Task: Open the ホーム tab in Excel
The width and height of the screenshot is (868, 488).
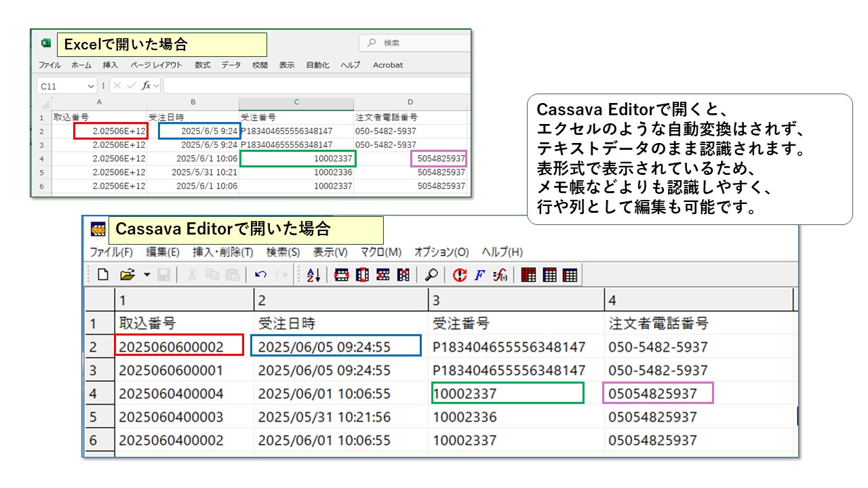Action: pyautogui.click(x=81, y=65)
